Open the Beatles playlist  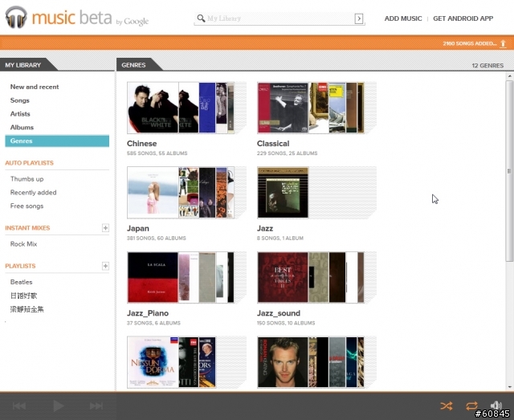tap(22, 282)
